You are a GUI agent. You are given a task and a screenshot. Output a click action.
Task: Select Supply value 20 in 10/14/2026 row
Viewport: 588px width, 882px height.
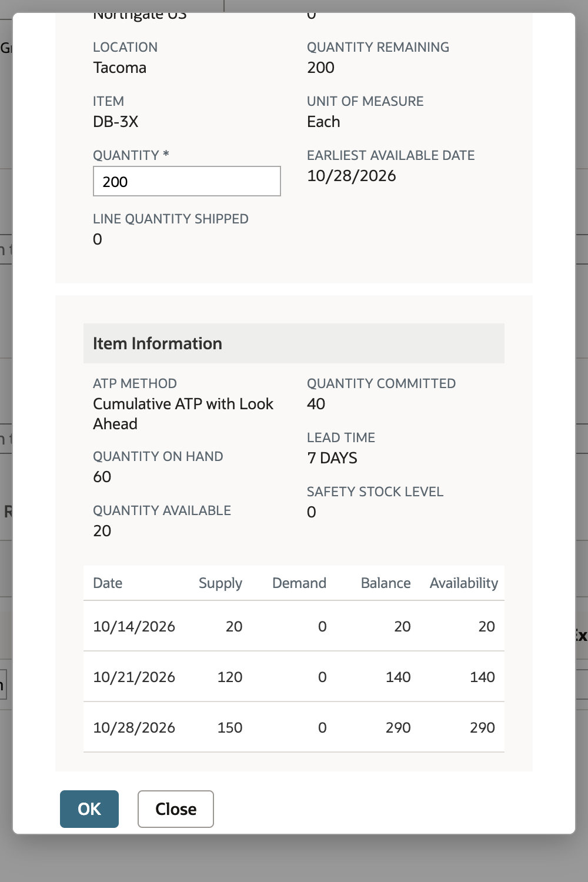point(234,626)
